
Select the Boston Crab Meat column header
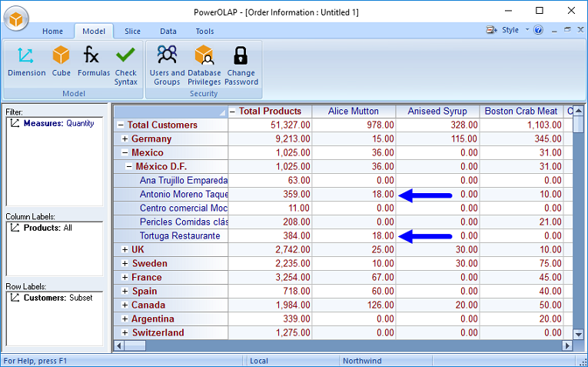[x=521, y=112]
